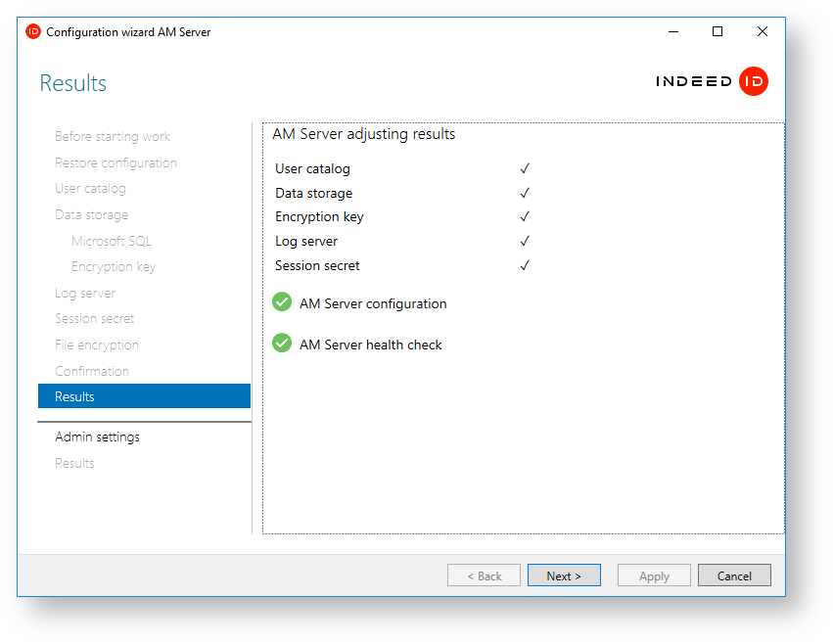Select the highlighted Results step in sidebar
This screenshot has height=644, width=833.
(x=144, y=396)
